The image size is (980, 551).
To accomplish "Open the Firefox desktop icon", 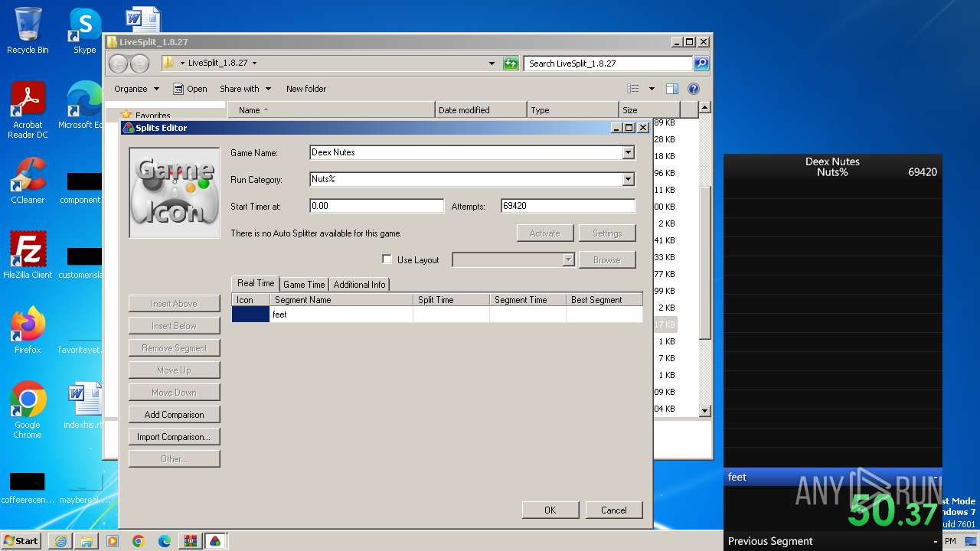I will (x=28, y=331).
